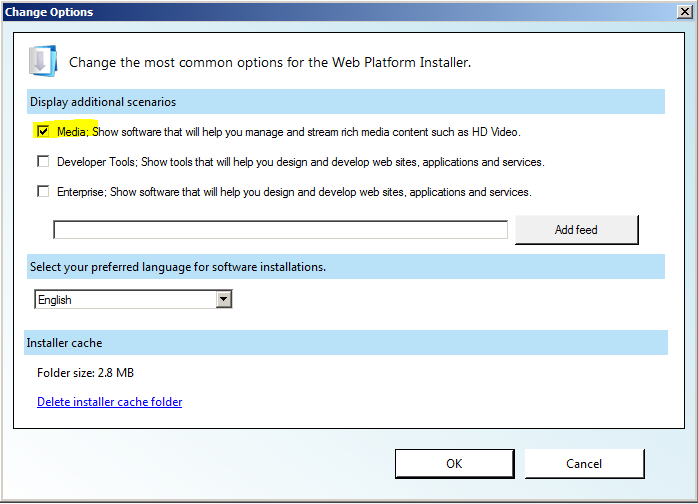Dismiss dialog with Cancel button
The height and width of the screenshot is (504, 698).
point(584,463)
